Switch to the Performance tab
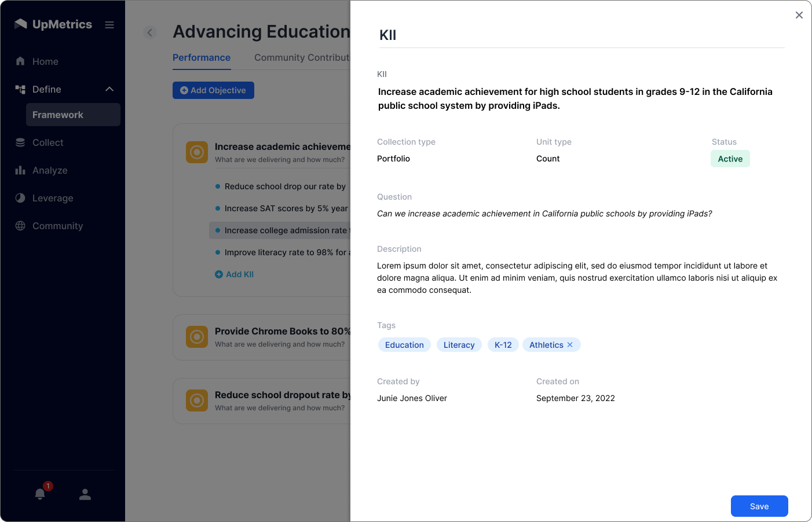Viewport: 812px width, 522px height. point(202,58)
